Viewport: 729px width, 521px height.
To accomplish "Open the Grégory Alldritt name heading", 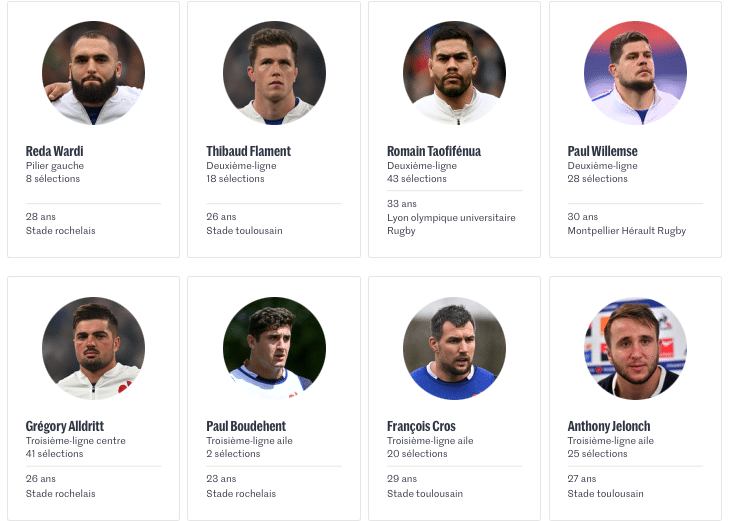I will tap(65, 426).
